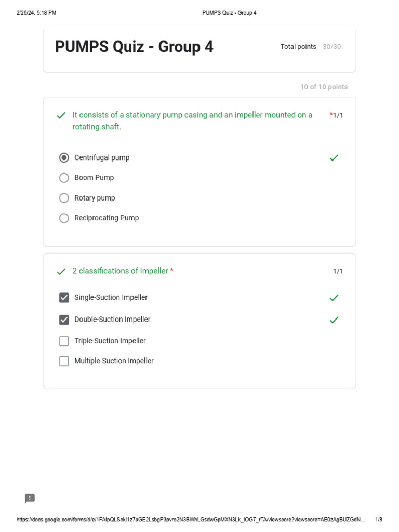Screen dimensions: 399x532
Task: Click the PUMPS Quiz - Group 4 title
Action: (x=134, y=47)
